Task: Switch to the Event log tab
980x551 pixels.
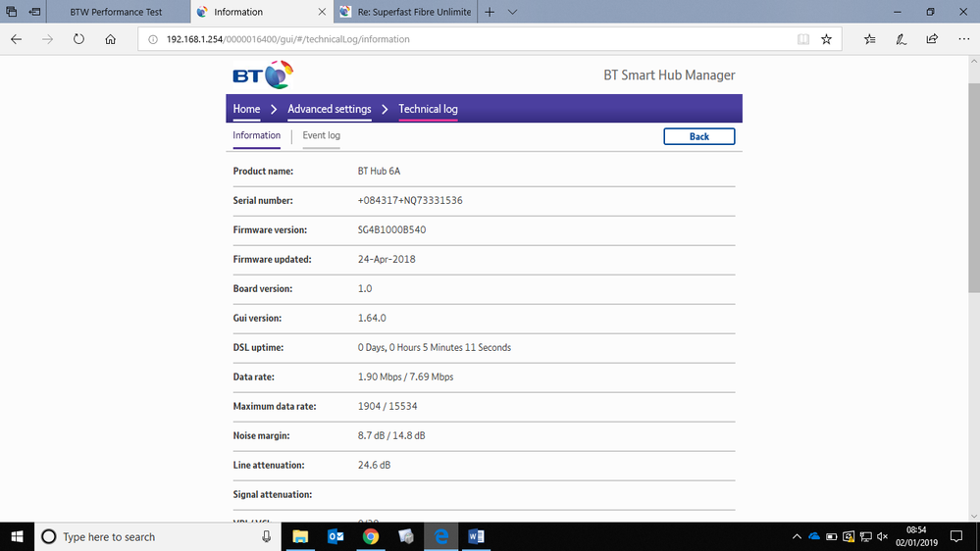Action: click(321, 135)
